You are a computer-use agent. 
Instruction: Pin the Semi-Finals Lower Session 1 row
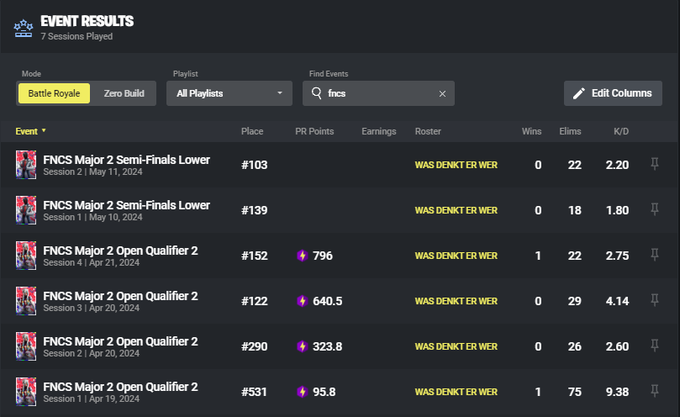point(654,209)
